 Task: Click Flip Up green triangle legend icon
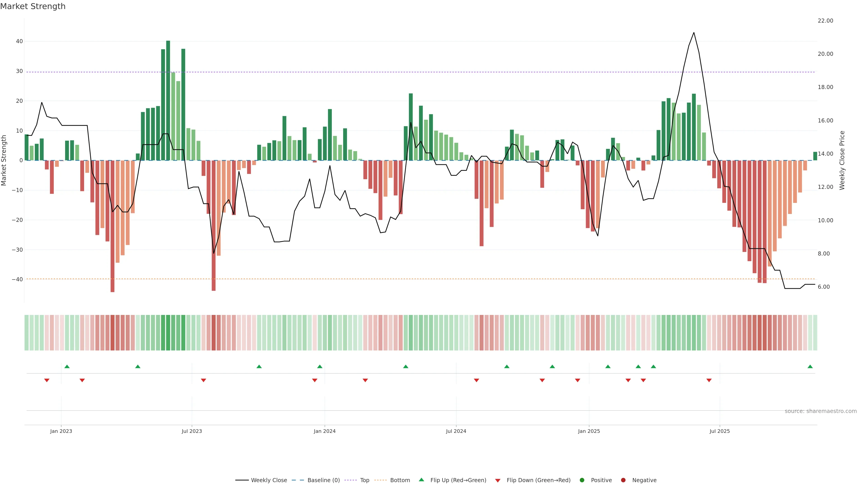pos(421,480)
